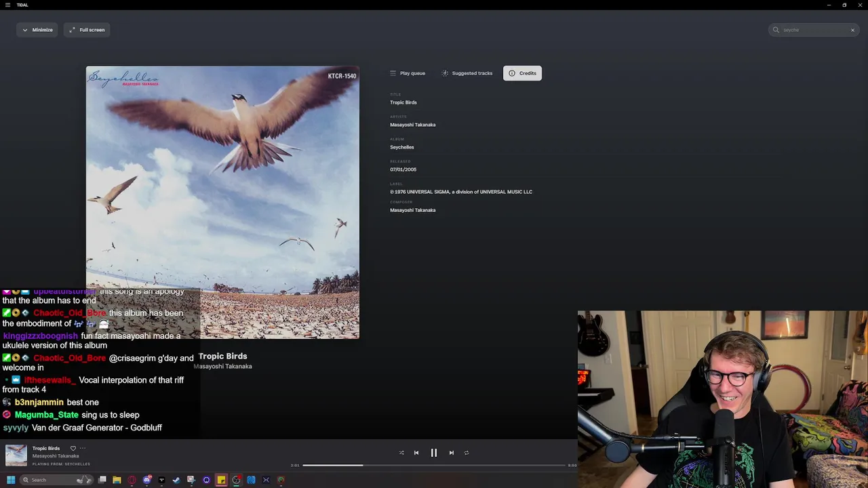Viewport: 868px width, 488px height.
Task: Open Steam from taskbar
Action: point(176,480)
